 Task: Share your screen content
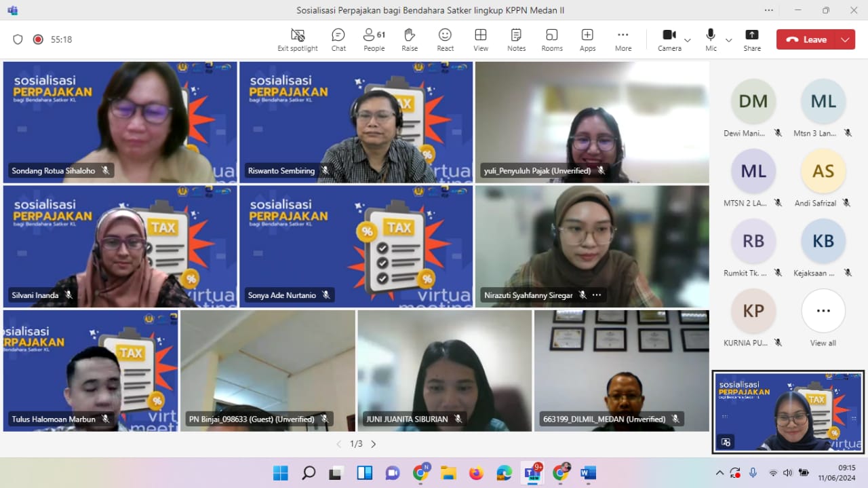tap(752, 39)
